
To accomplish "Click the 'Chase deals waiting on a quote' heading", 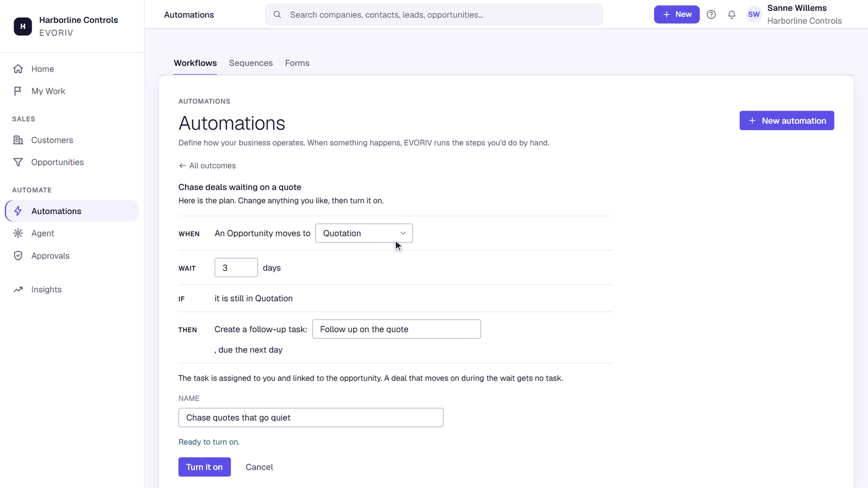I will 240,187.
